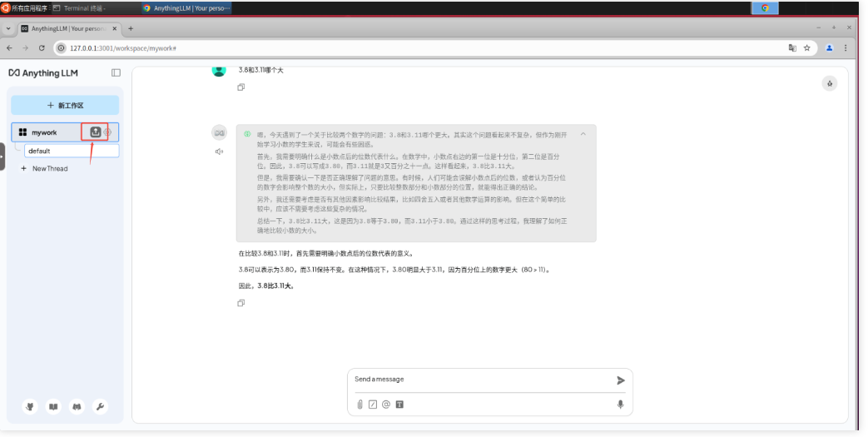Viewport: 868px width, 437px height.
Task: Open the documentation book icon in sidebar footer
Action: [53, 406]
